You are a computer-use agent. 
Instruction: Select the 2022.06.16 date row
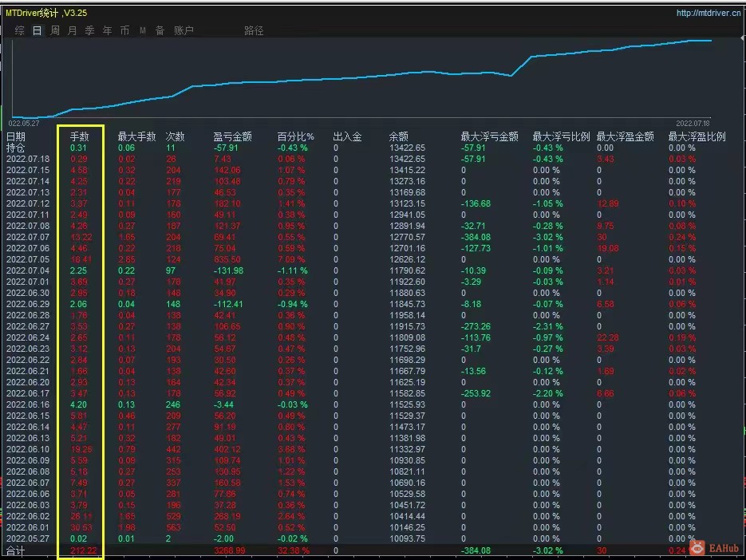click(28, 405)
